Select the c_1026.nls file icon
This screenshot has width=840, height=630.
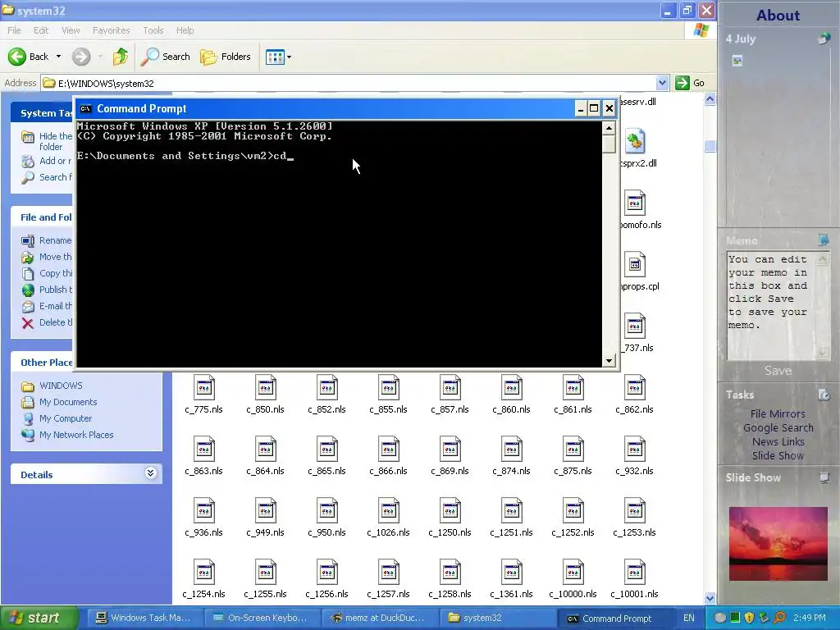click(x=389, y=510)
